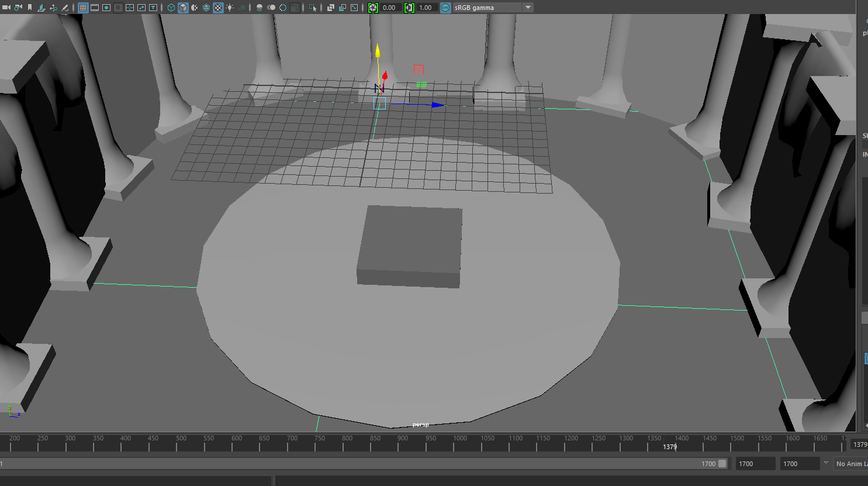Open Camera Attributes icon
The image size is (868, 486).
coord(18,8)
